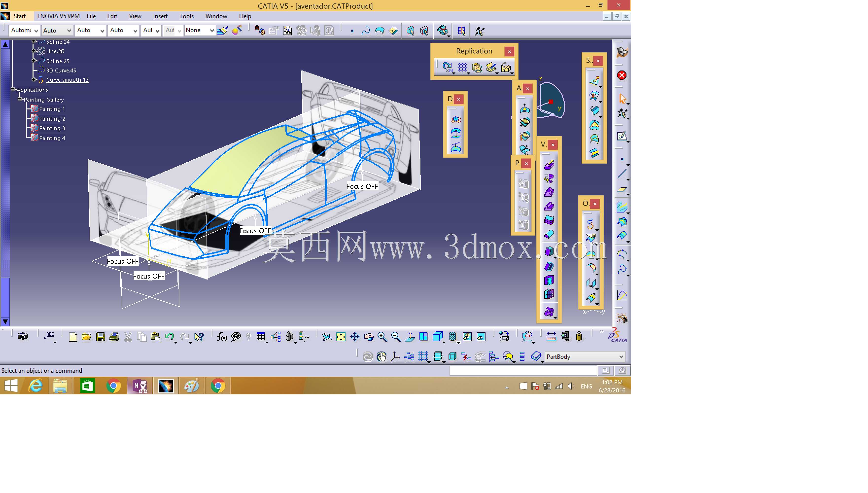868x493 pixels.
Task: Click the command input field in the status bar
Action: coord(523,371)
